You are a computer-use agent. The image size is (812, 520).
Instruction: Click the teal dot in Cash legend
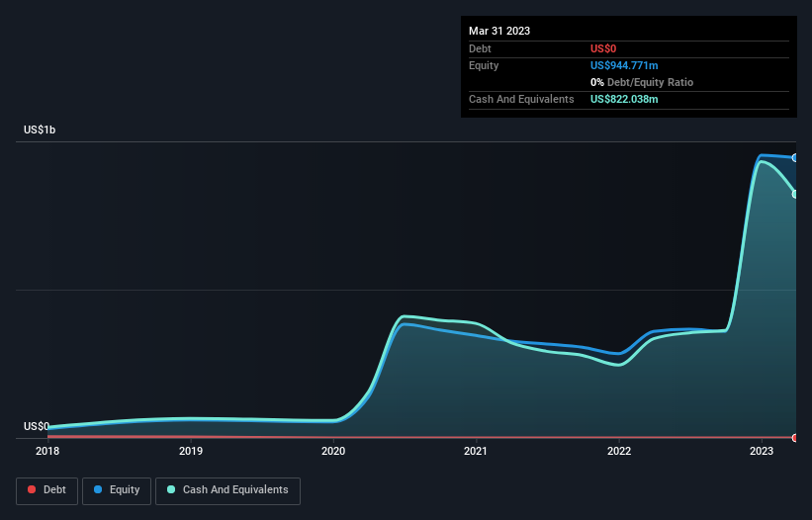point(171,489)
